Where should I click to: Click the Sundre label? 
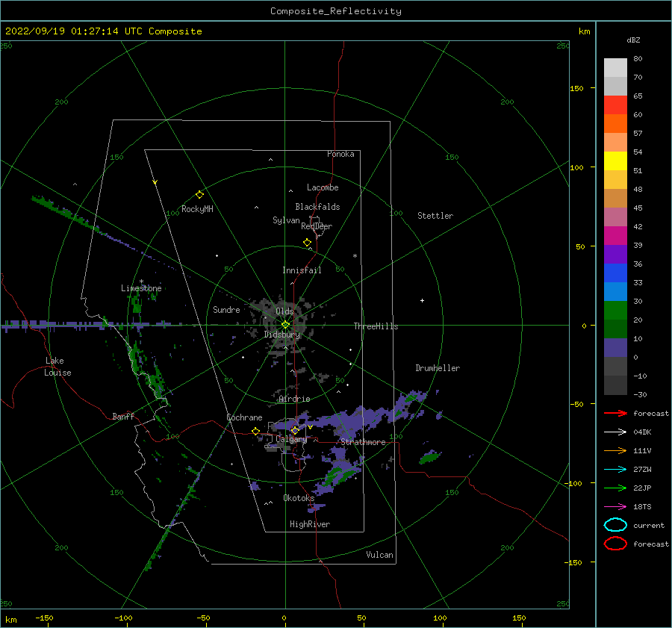226,309
